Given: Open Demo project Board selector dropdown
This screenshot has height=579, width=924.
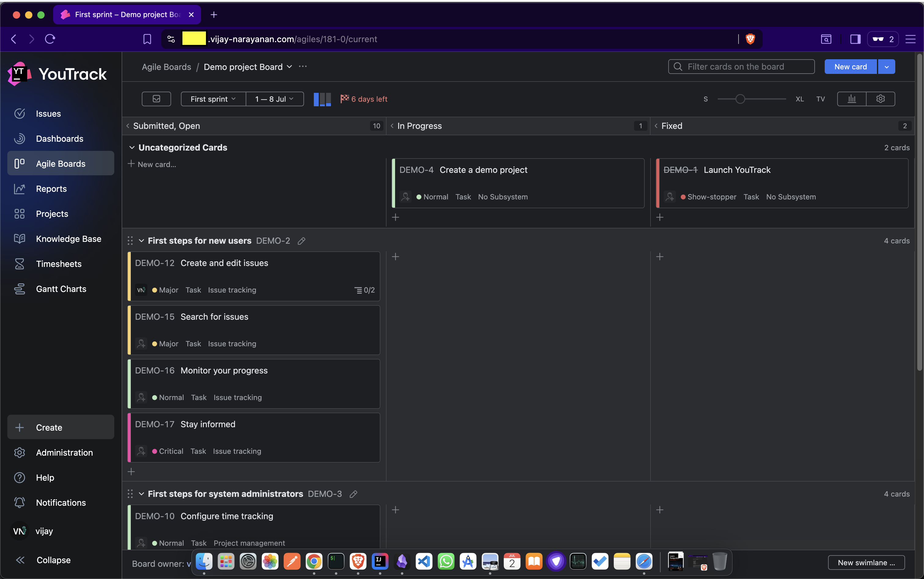Looking at the screenshot, I should 248,67.
